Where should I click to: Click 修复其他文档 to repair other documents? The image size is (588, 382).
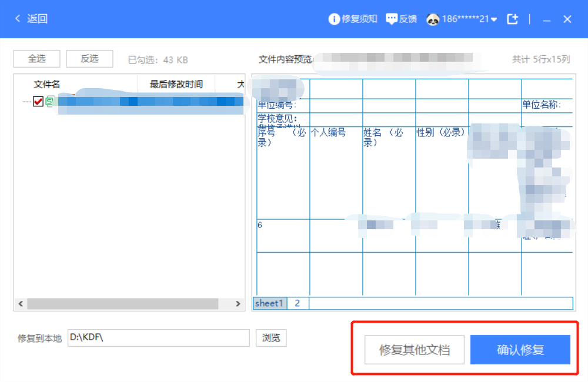[414, 350]
